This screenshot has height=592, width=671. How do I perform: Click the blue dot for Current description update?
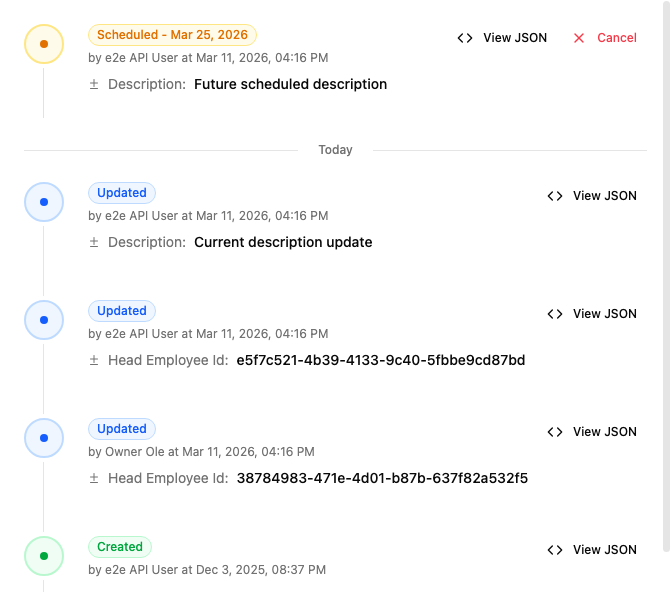pos(44,202)
